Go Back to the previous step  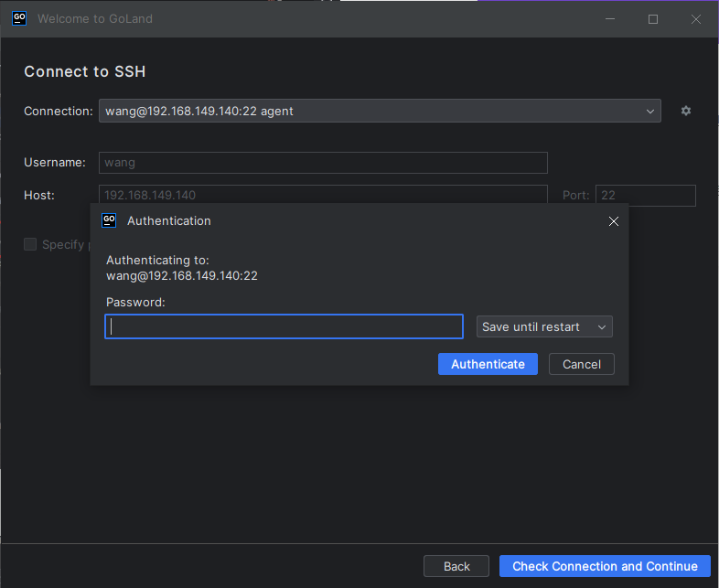[x=456, y=566]
